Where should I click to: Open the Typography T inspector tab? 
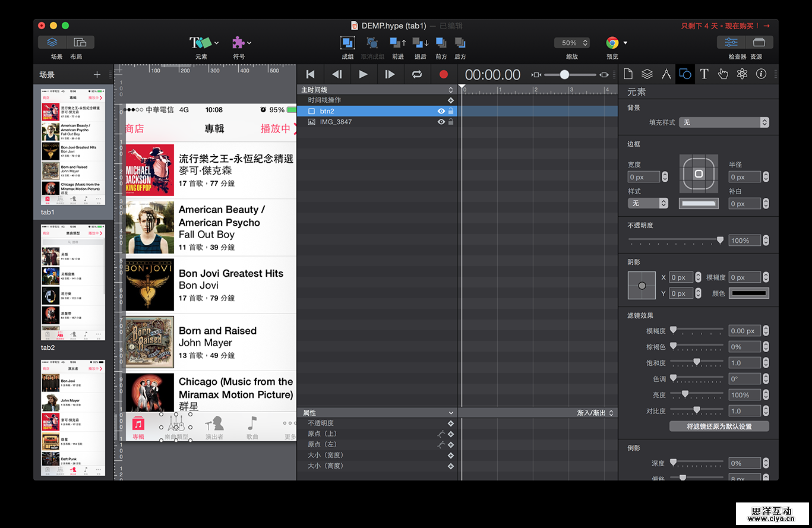point(704,74)
